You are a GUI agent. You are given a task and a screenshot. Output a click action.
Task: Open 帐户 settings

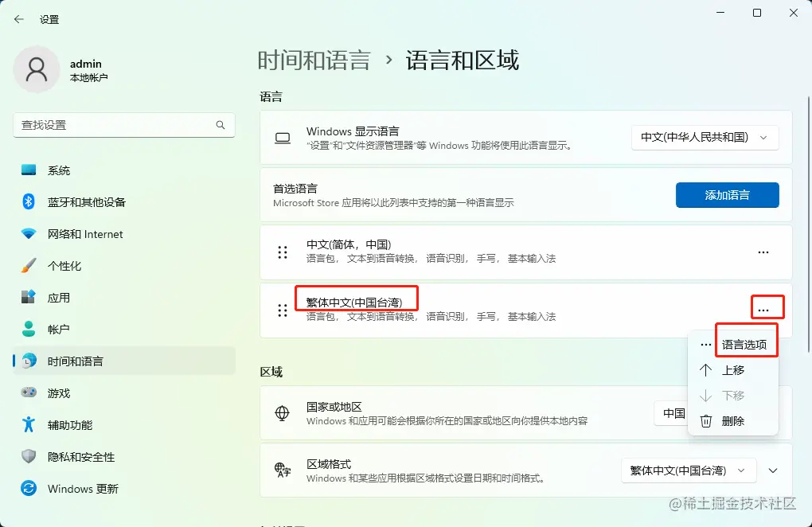pyautogui.click(x=124, y=330)
